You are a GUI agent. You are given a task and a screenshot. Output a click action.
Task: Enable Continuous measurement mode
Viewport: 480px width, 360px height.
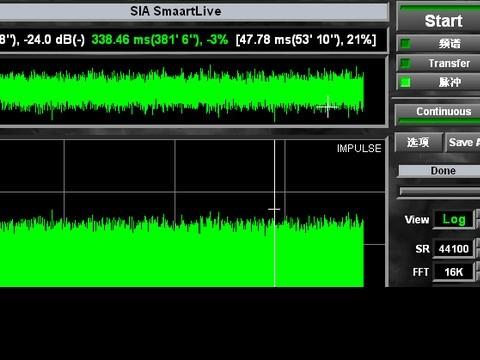[x=438, y=112]
